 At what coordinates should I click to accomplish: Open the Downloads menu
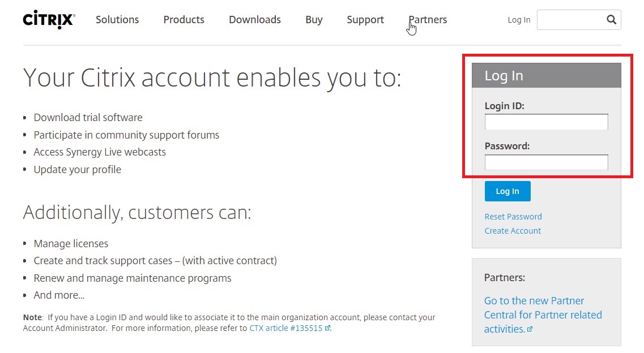point(254,20)
